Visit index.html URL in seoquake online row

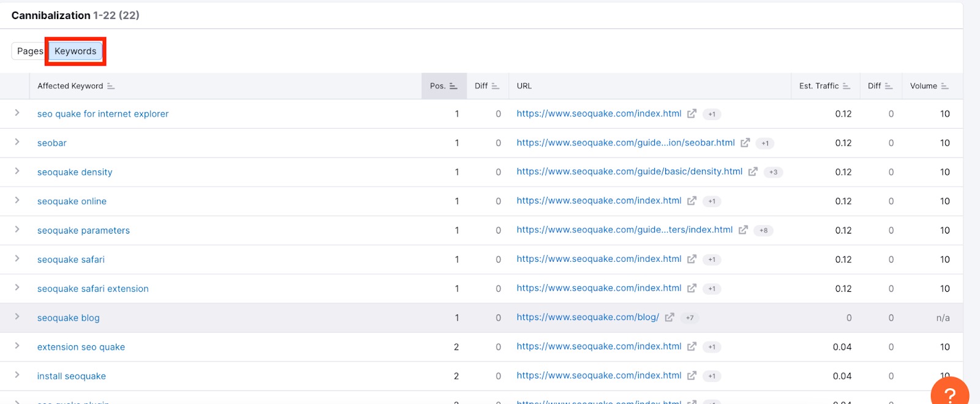click(x=599, y=200)
